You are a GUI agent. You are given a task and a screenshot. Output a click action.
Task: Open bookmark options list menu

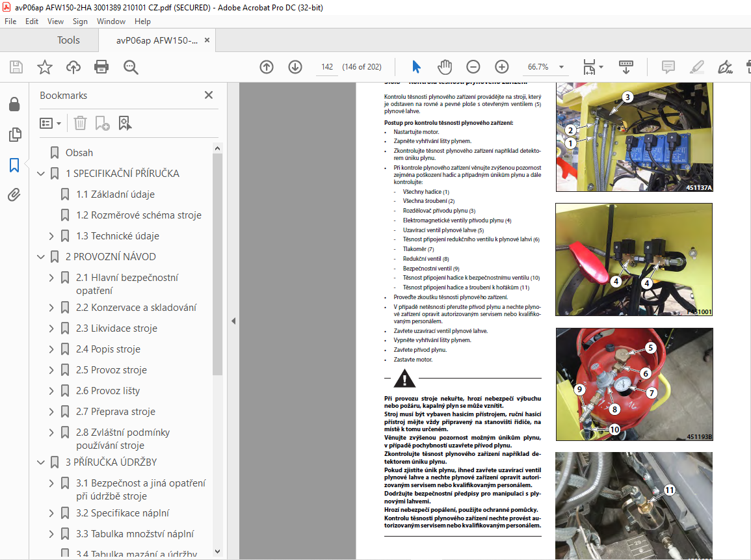point(50,124)
